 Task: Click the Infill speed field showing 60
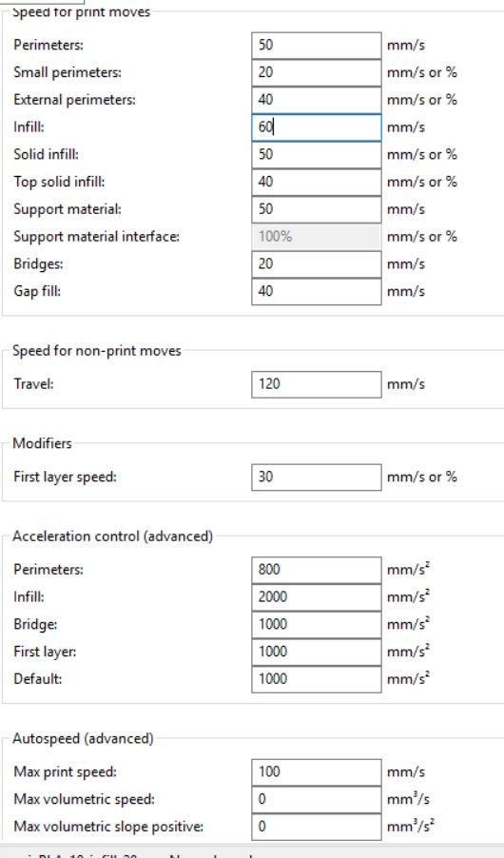click(x=317, y=127)
